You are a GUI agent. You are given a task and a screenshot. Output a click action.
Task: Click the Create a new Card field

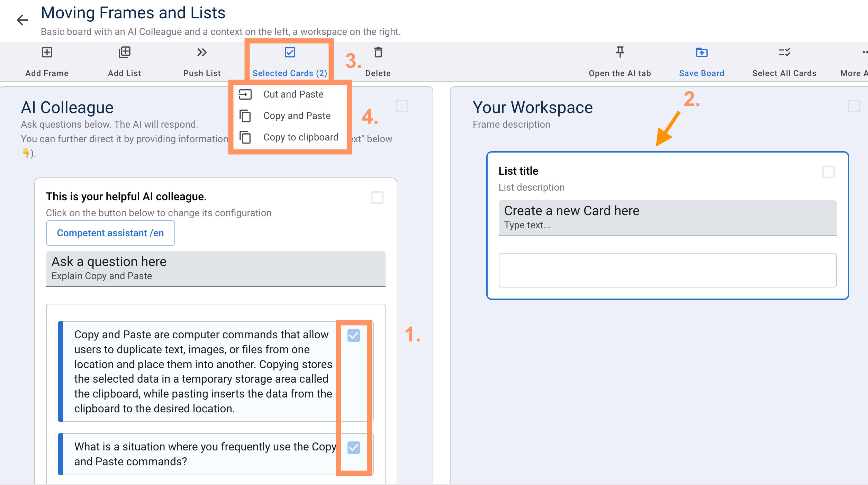[667, 218]
